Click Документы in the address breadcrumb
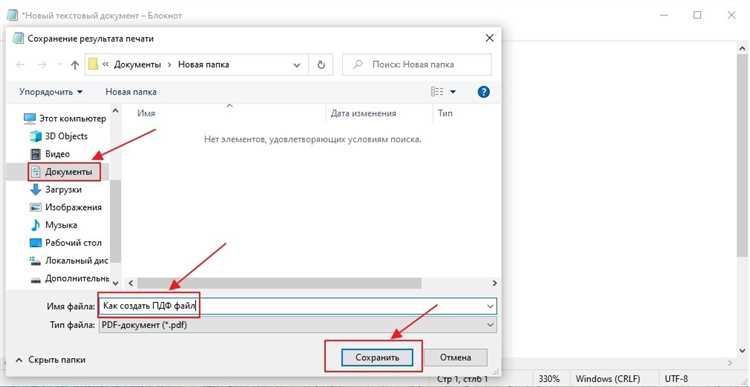Screen dimensions: 750x387 pos(137,65)
